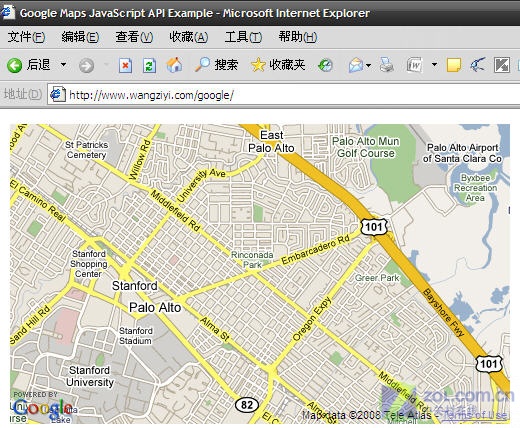Open the 收藏(A) menu

pyautogui.click(x=189, y=37)
